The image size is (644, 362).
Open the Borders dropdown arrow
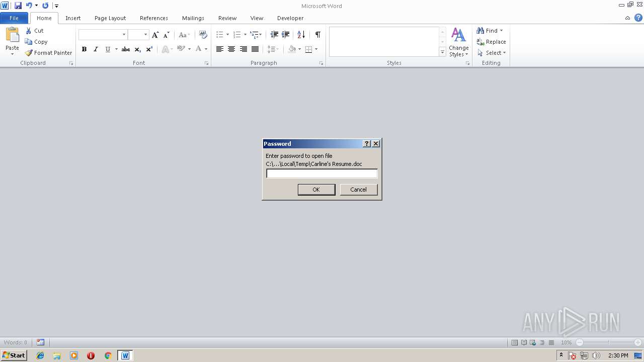tap(316, 49)
